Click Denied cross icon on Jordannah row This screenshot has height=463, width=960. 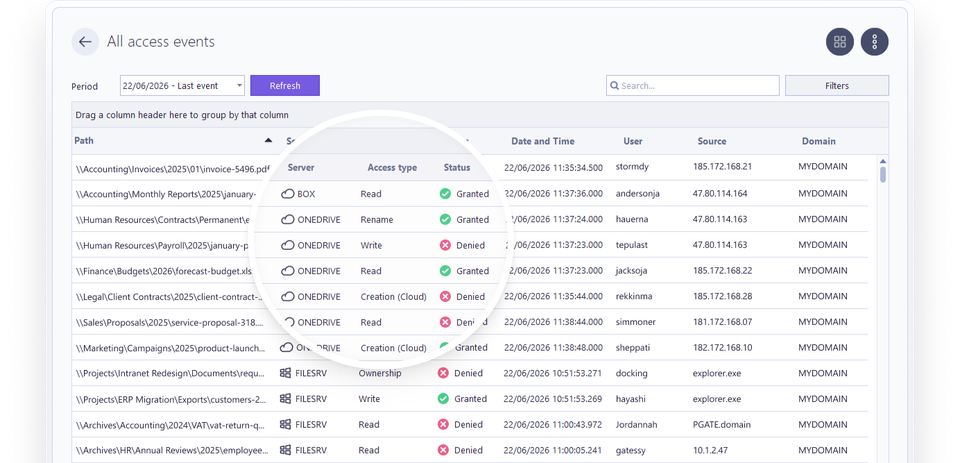tap(443, 424)
